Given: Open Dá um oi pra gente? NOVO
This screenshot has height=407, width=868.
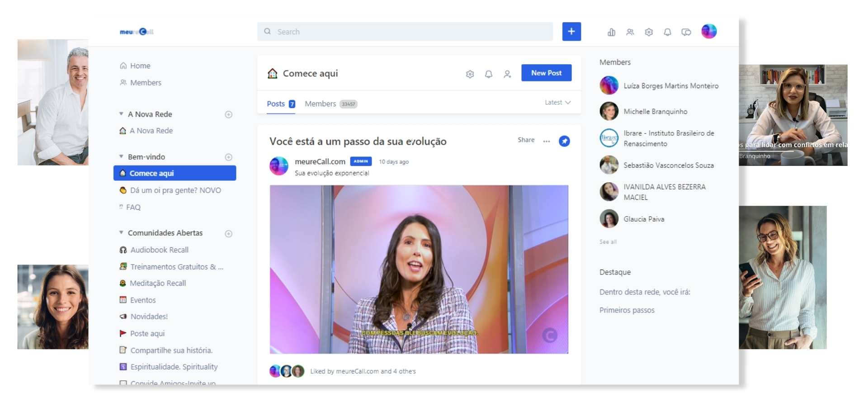Looking at the screenshot, I should pos(170,190).
